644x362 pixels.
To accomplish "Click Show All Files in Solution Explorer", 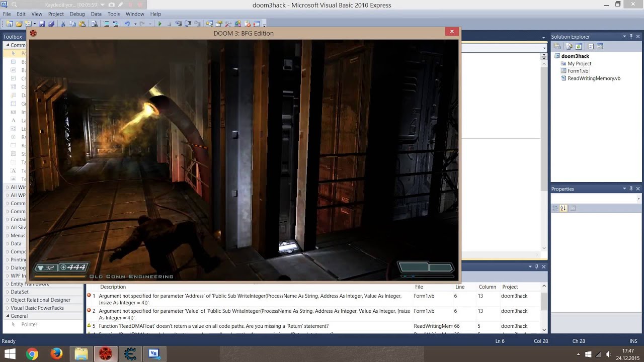I will point(569,46).
